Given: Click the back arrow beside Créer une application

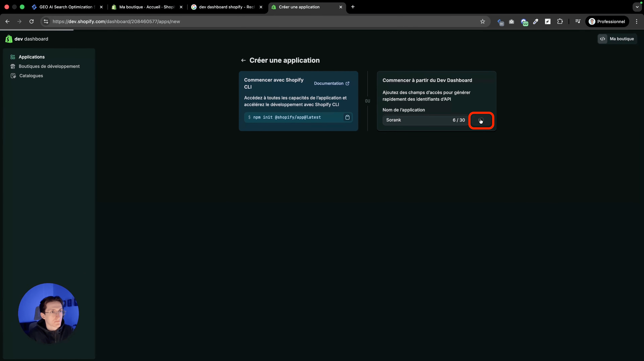Looking at the screenshot, I should [x=243, y=60].
